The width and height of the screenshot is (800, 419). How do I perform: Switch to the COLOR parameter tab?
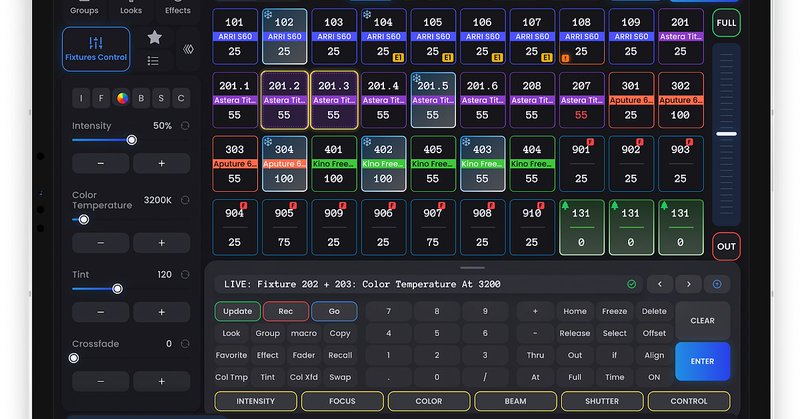click(429, 401)
